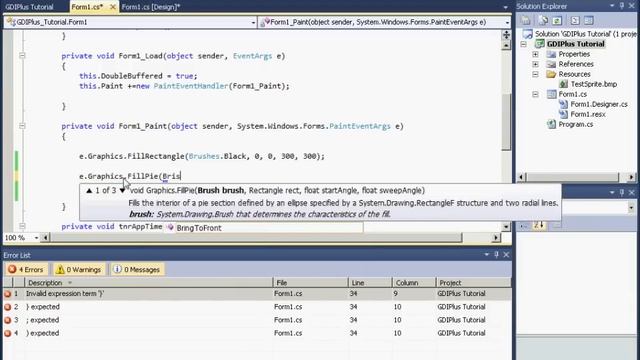Open the Solution Explorer window position menu

point(612,6)
